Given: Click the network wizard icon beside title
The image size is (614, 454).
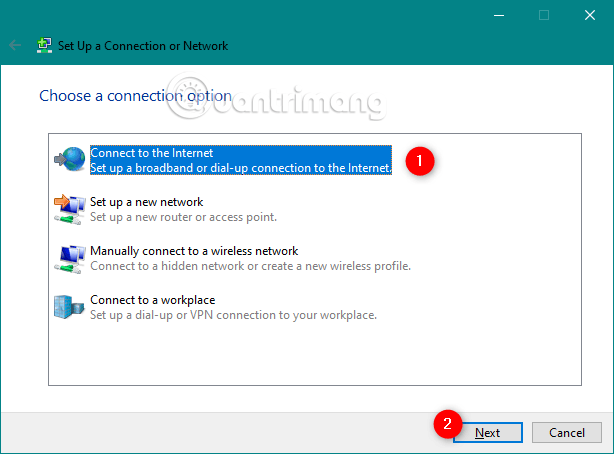Looking at the screenshot, I should point(44,46).
